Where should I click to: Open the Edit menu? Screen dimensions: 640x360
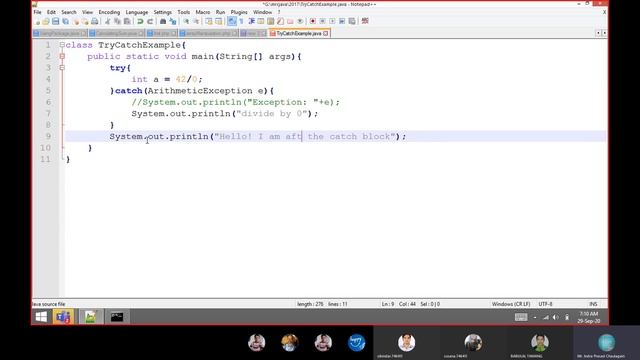click(x=51, y=12)
